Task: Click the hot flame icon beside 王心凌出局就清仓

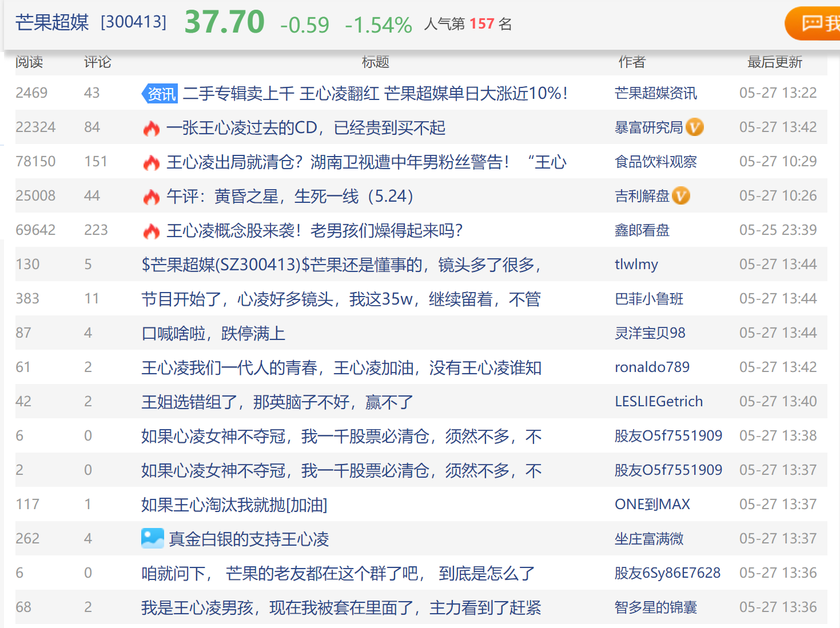Action: pos(152,162)
